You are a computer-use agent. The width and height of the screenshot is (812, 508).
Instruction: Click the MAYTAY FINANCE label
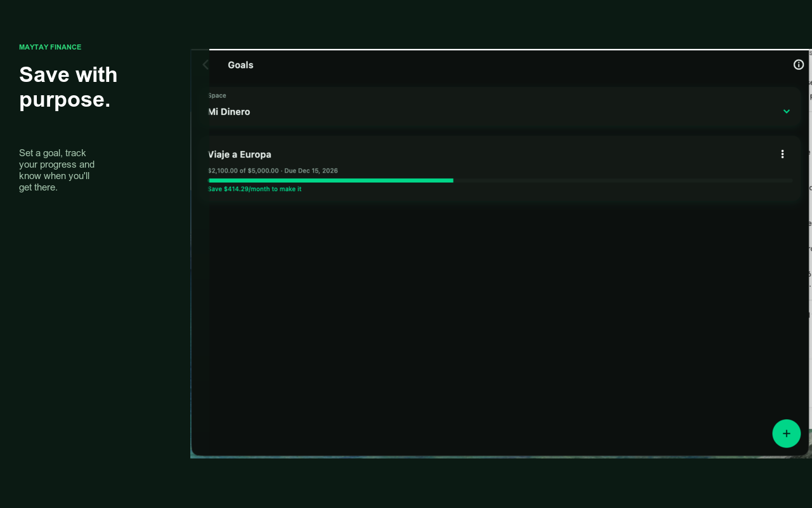[50, 47]
